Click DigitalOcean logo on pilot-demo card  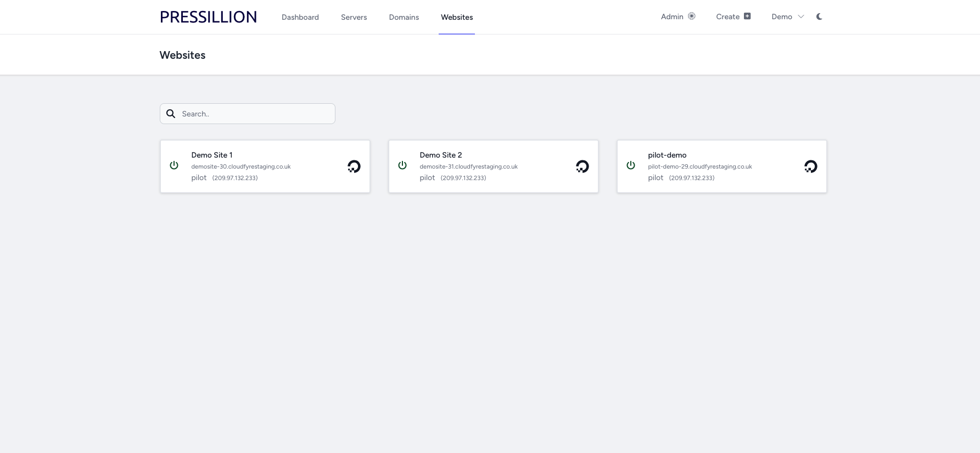coord(811,166)
